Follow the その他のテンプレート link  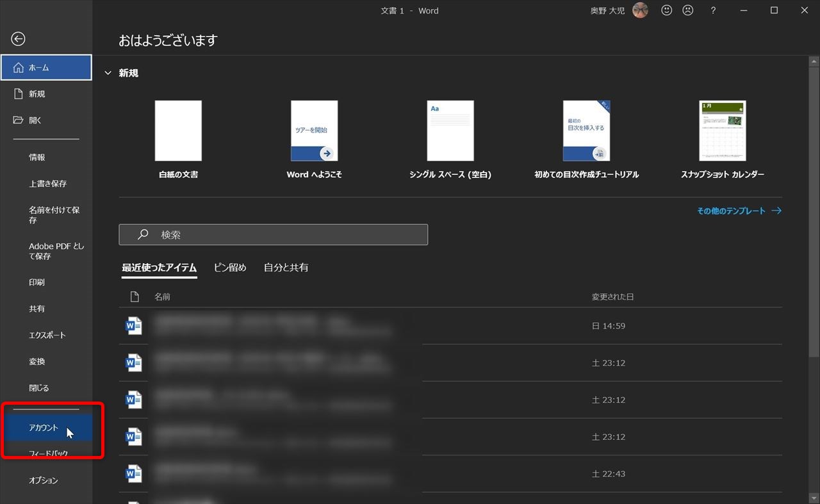pyautogui.click(x=739, y=211)
